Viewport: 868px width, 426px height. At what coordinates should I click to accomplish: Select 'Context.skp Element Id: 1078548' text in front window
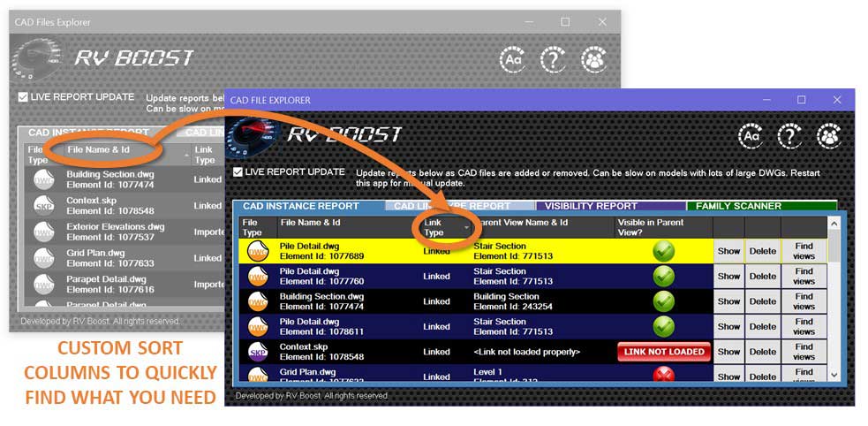coord(321,352)
